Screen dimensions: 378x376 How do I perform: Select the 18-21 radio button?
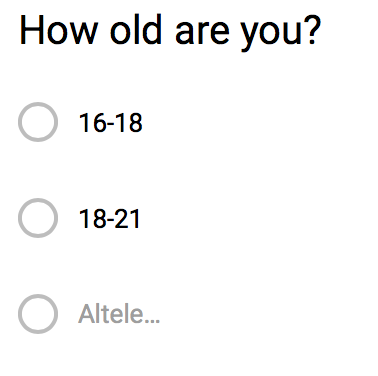click(x=38, y=218)
